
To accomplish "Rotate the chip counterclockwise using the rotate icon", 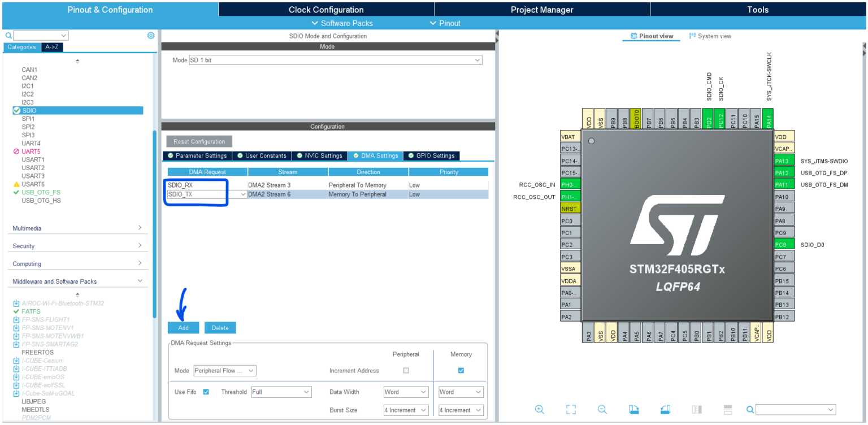I will [x=665, y=409].
